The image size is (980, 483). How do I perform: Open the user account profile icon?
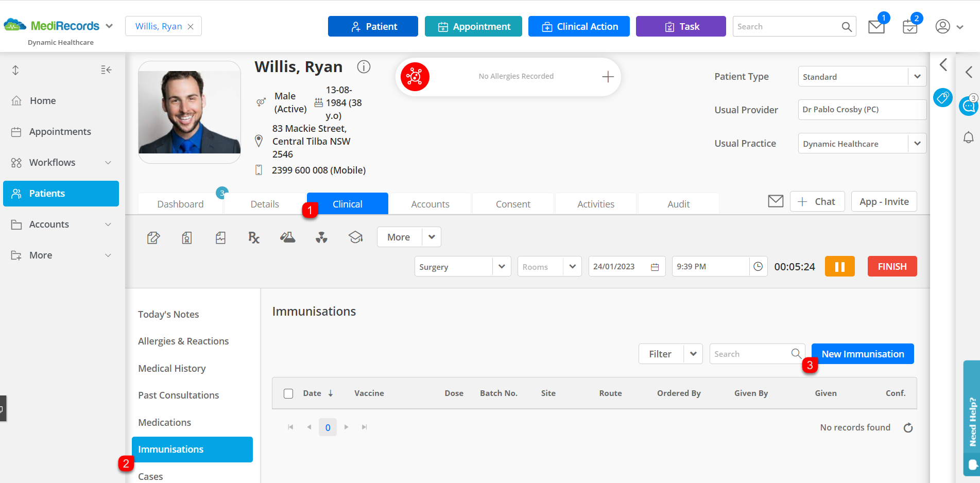pos(942,26)
